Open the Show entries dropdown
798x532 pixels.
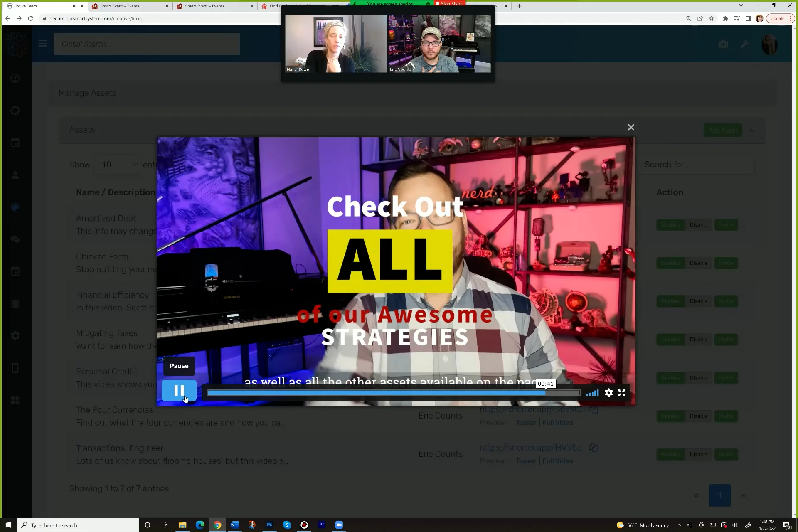(x=117, y=165)
